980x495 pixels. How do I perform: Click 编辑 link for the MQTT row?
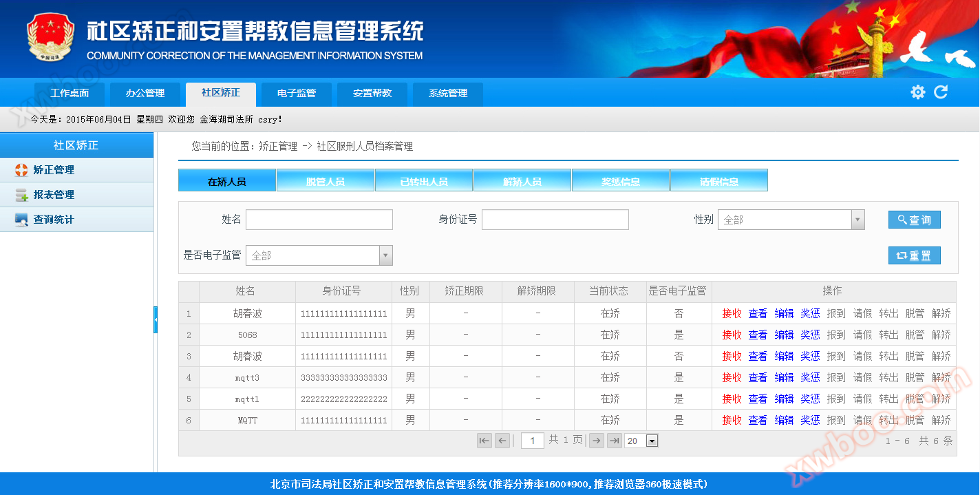tap(784, 421)
